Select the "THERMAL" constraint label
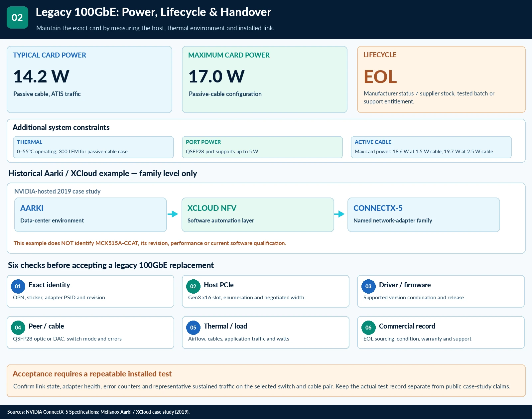 click(30, 142)
